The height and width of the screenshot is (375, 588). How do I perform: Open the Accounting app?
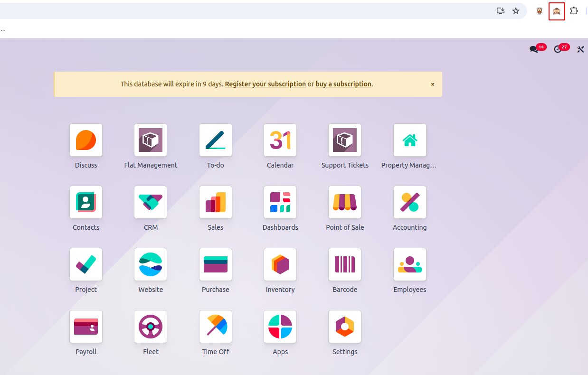point(410,202)
